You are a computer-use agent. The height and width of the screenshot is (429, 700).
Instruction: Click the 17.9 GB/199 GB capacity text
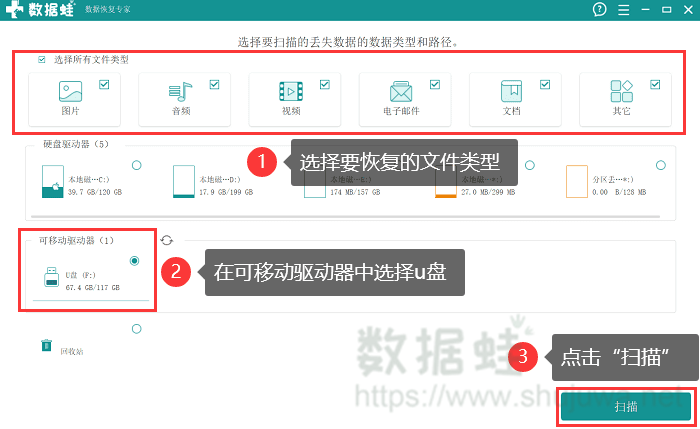point(226,192)
